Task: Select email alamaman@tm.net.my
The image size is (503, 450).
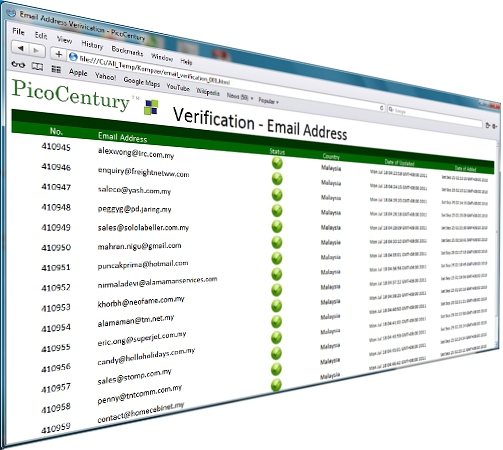Action: pos(136,320)
